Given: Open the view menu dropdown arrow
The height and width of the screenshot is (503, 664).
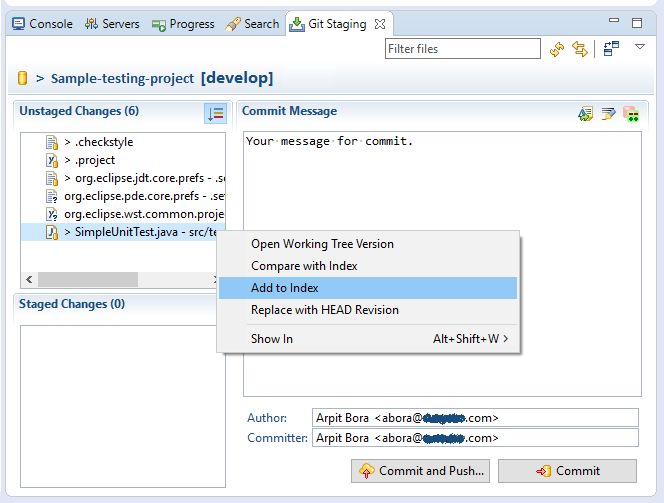Looking at the screenshot, I should pos(640,47).
